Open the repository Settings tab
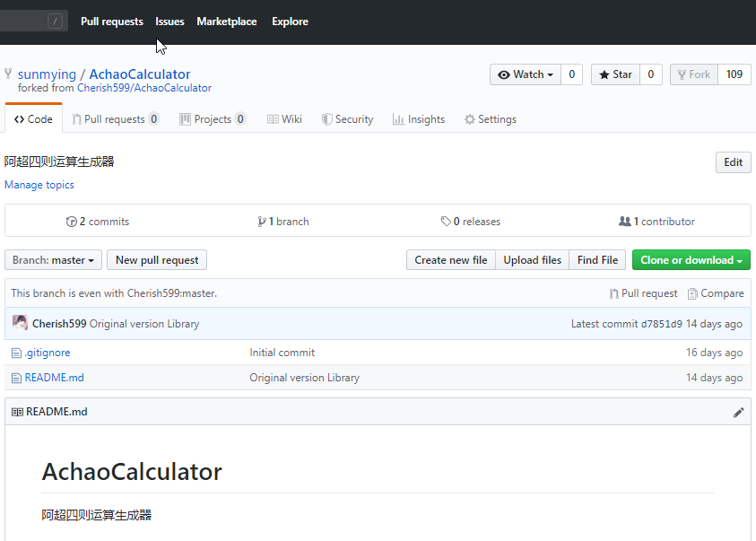Viewport: 756px width, 541px height. point(491,119)
